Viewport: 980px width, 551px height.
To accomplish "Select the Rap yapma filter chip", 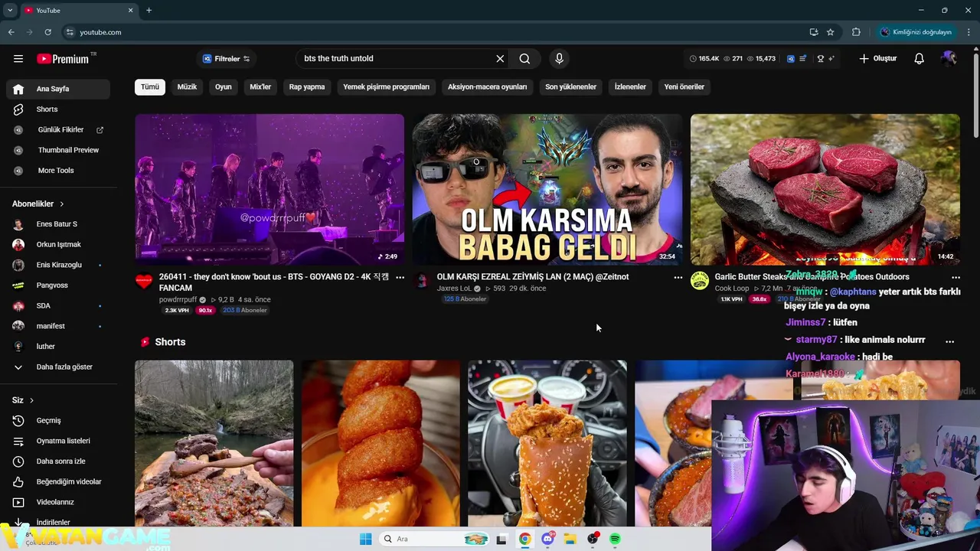I will (307, 86).
